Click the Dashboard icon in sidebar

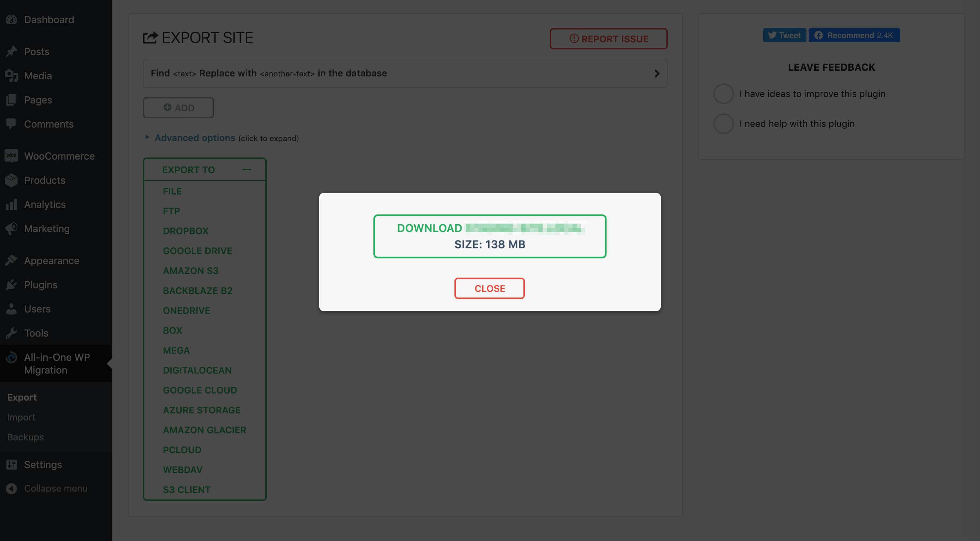click(x=11, y=18)
